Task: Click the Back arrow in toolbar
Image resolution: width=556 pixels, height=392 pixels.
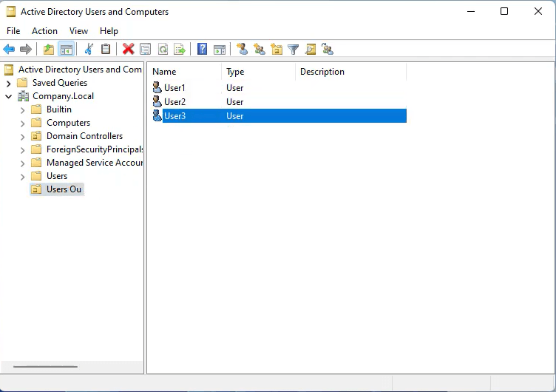Action: click(9, 50)
